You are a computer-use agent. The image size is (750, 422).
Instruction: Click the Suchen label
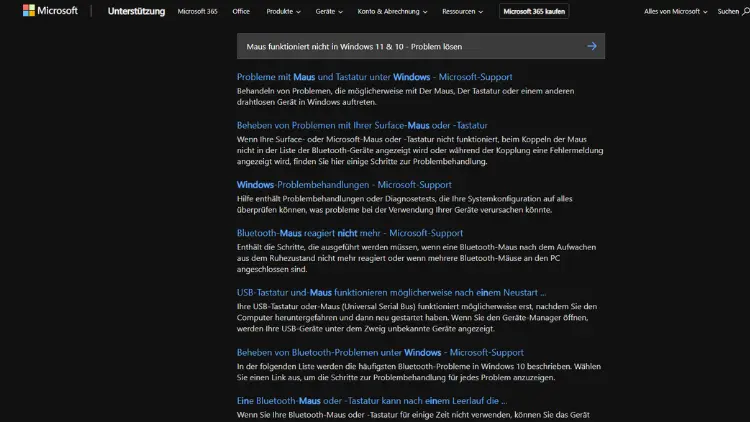point(728,11)
